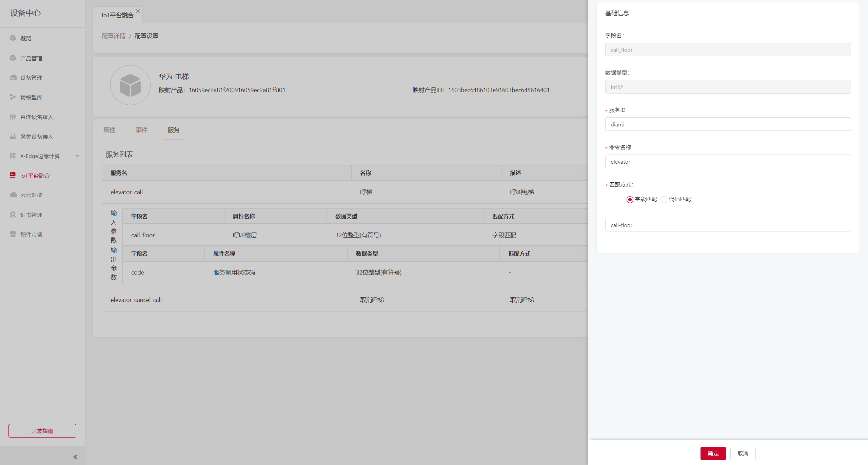Screen dimensions: 868x465
Task: Click the 设备管理 device icon
Action: click(x=13, y=78)
